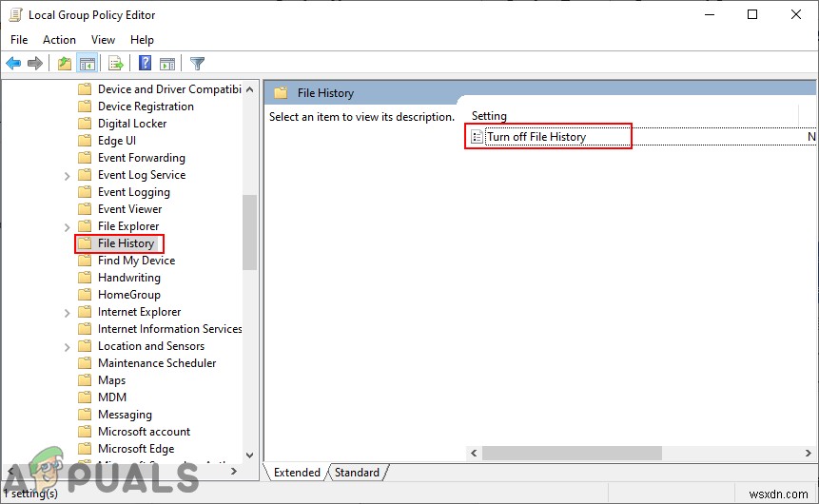Viewport: 819px width, 504px height.
Task: Select the Microsoft Edge folder
Action: point(136,449)
